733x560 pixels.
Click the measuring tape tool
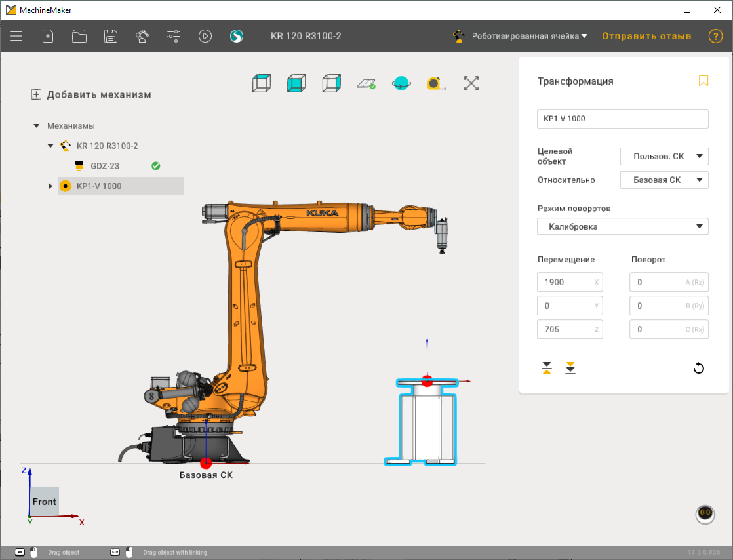click(x=435, y=83)
